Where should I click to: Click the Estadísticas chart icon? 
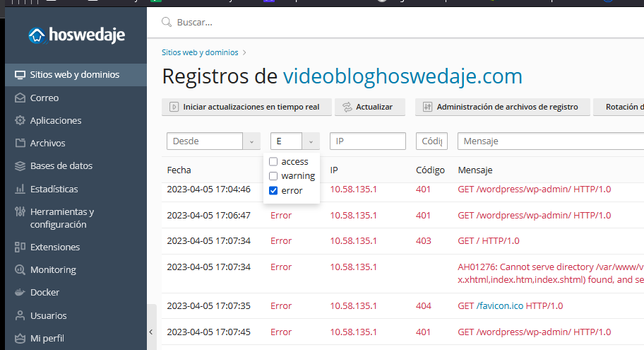click(20, 189)
